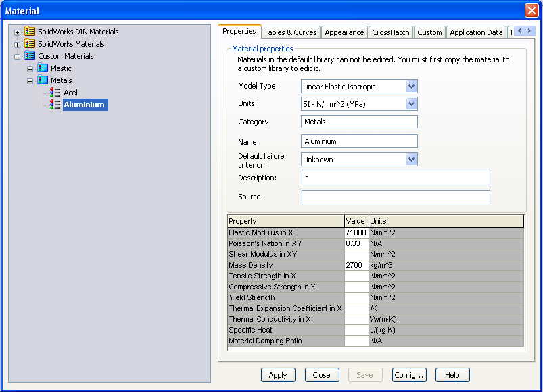
Task: Switch to the Tables & Curves tab
Action: 290,32
